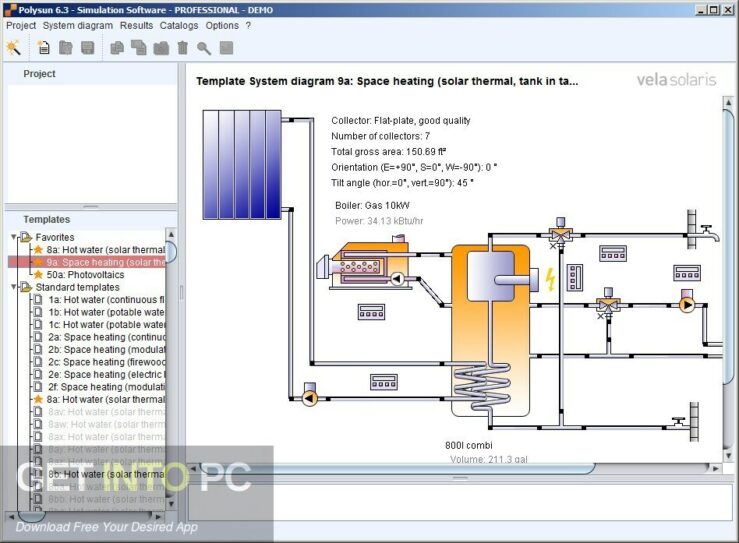Image resolution: width=739 pixels, height=543 pixels.
Task: Click the templates list scroll up arrow
Action: [171, 234]
